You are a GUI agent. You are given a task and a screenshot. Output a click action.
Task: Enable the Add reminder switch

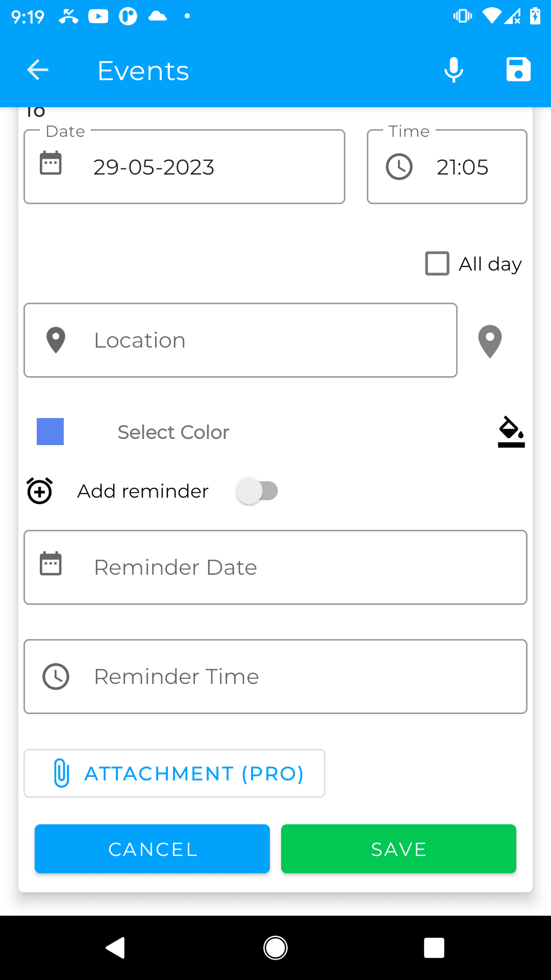257,491
